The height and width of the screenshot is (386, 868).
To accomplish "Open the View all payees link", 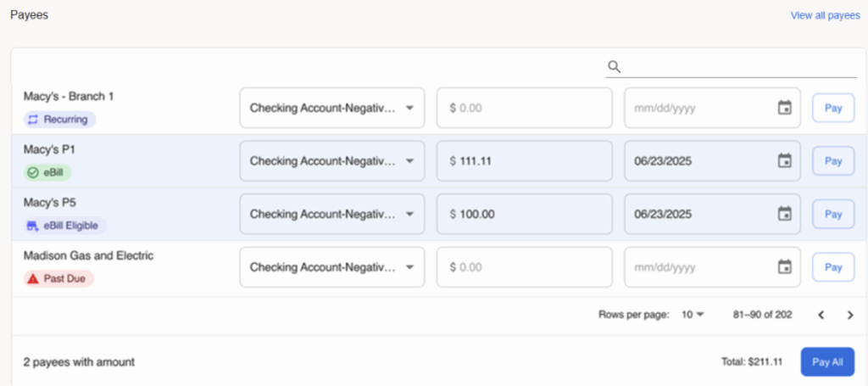I will tap(826, 15).
